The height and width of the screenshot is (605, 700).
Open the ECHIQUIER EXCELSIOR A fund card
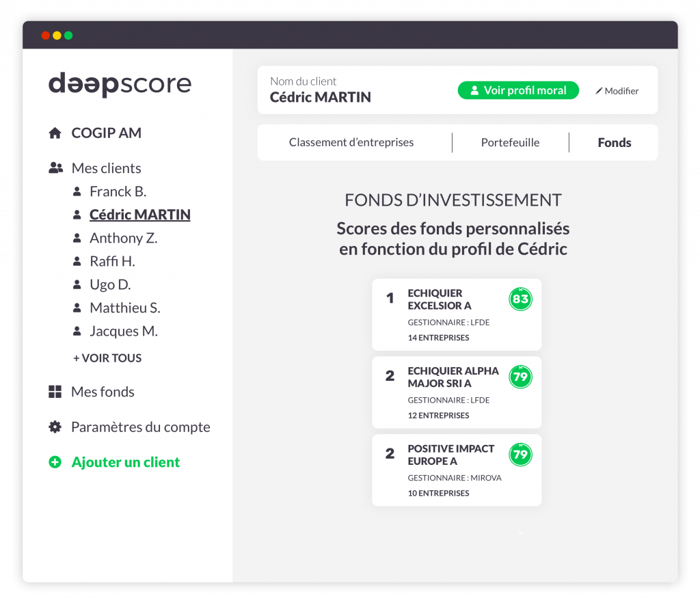pos(457,314)
